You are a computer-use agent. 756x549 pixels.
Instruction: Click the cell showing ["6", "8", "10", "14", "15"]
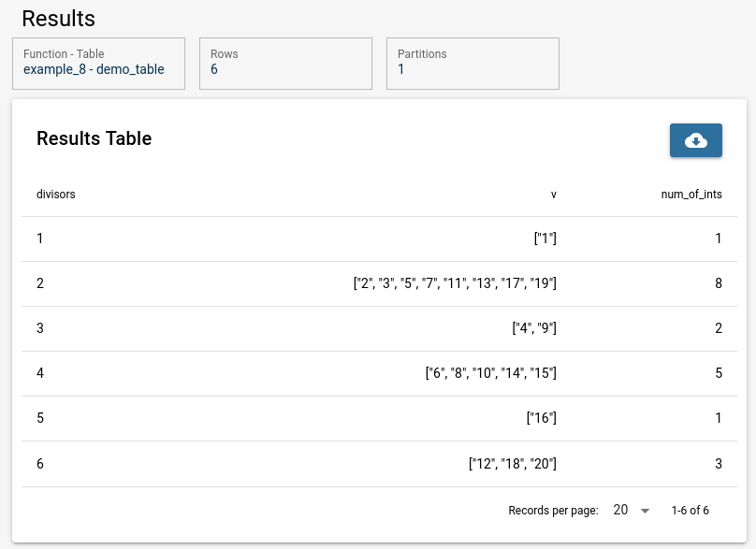pyautogui.click(x=491, y=373)
